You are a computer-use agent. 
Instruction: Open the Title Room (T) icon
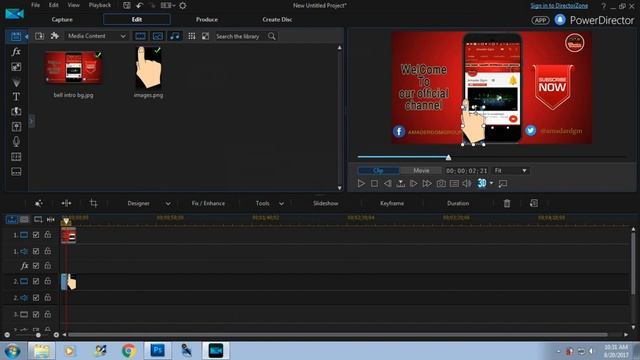(x=16, y=97)
